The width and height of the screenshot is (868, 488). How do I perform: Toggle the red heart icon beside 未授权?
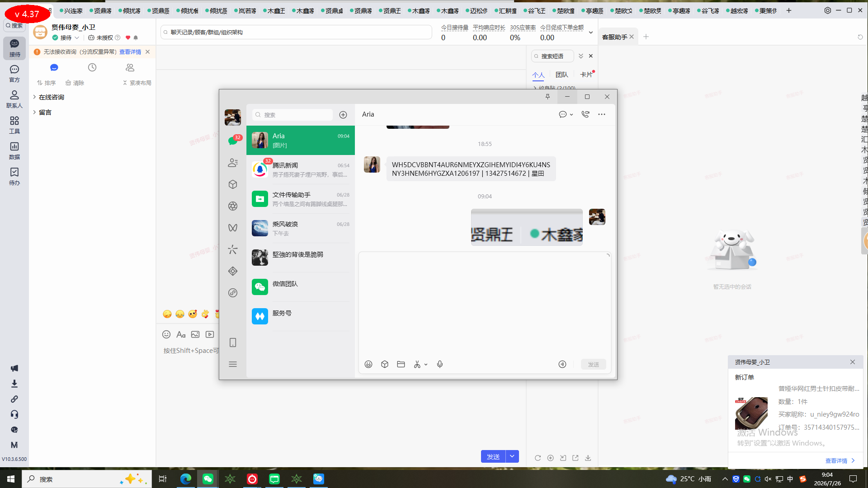[128, 38]
